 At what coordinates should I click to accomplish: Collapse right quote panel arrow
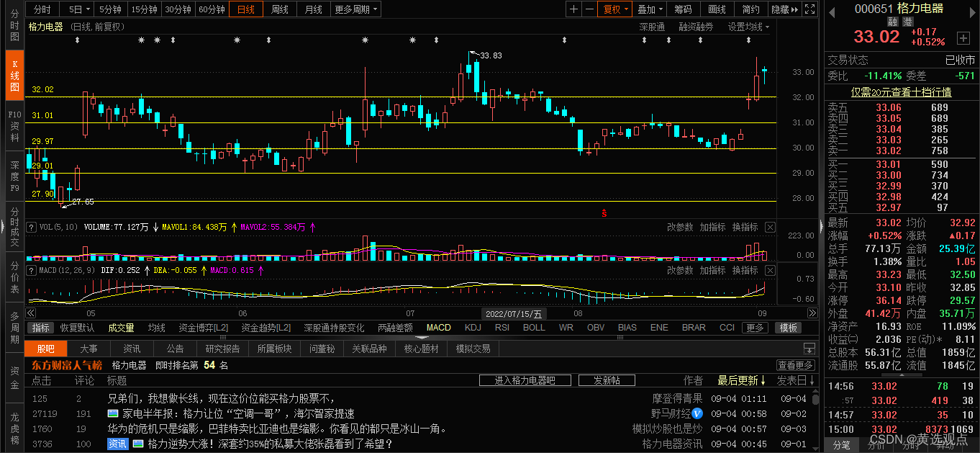pos(822,226)
